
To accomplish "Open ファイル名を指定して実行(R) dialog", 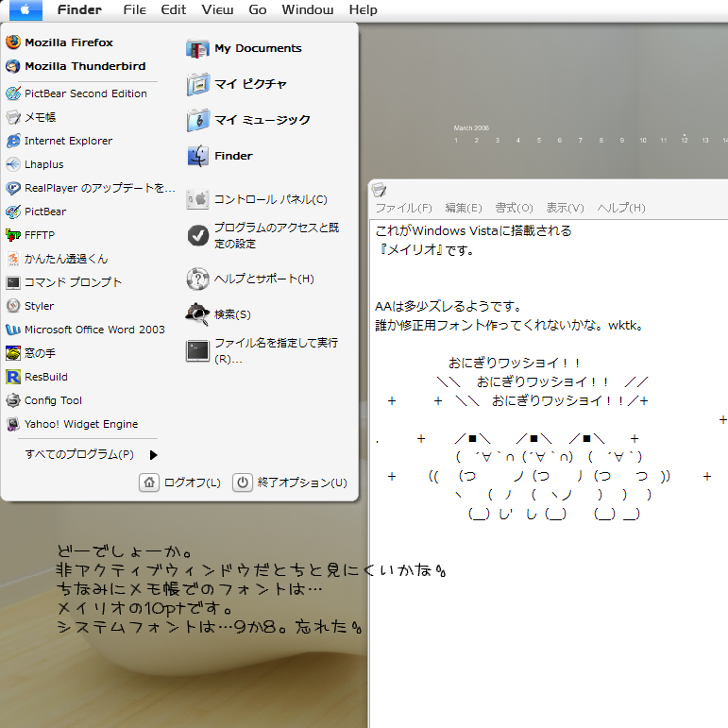I will coord(262,350).
